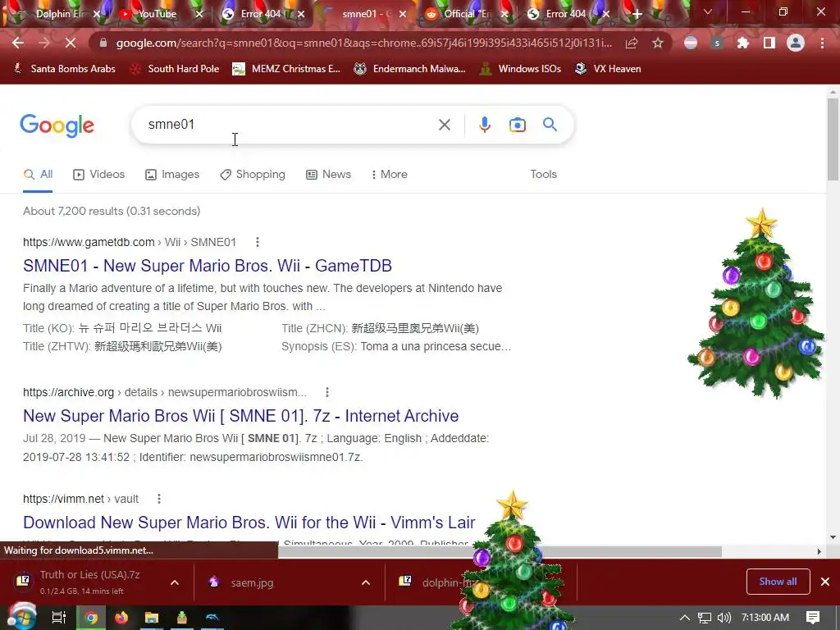Open the Vimm's Lair download result
840x630 pixels.
coord(249,523)
